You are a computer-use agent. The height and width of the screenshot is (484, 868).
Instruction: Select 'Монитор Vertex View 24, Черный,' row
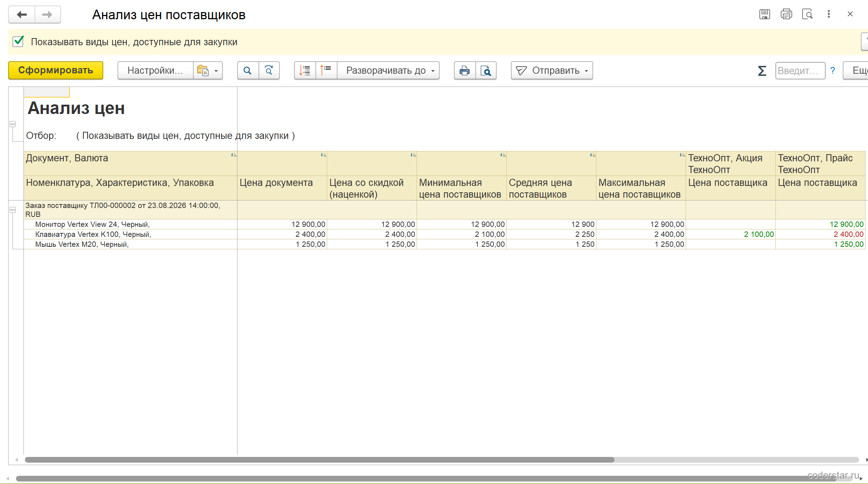point(130,224)
